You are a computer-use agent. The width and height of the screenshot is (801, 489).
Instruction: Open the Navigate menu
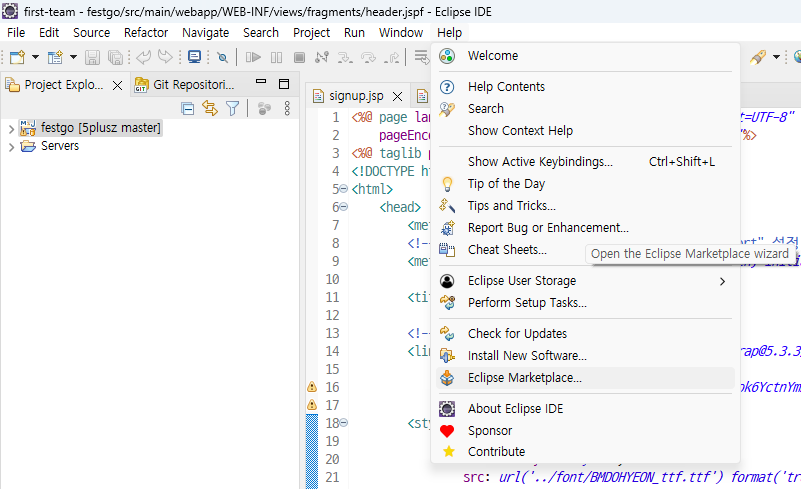point(205,33)
